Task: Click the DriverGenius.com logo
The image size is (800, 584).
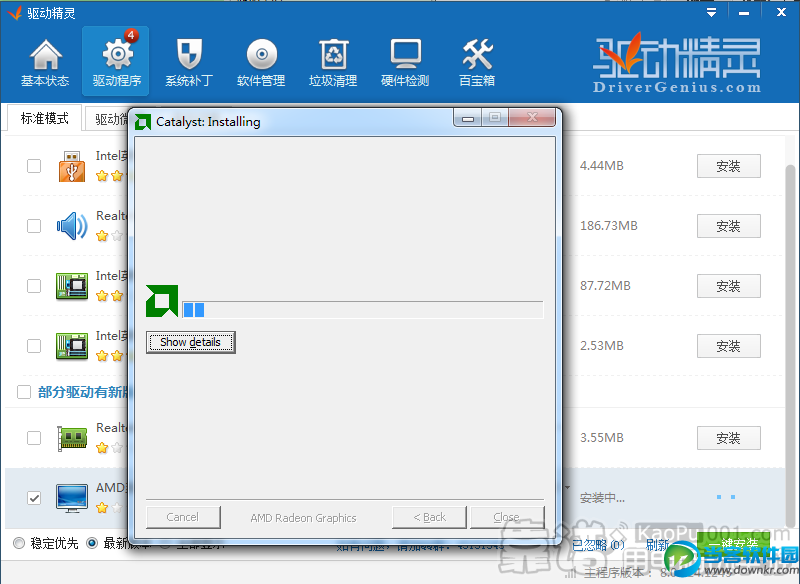Action: point(677,63)
